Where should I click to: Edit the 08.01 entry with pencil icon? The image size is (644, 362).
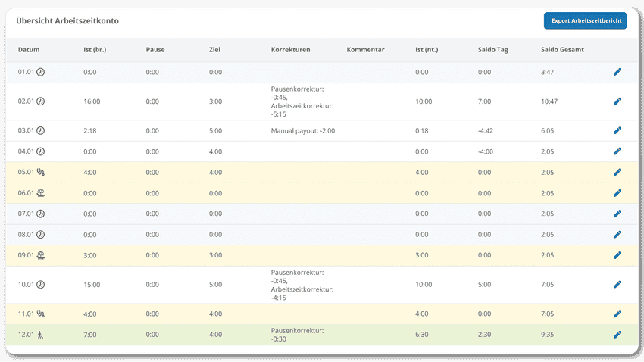tap(617, 235)
